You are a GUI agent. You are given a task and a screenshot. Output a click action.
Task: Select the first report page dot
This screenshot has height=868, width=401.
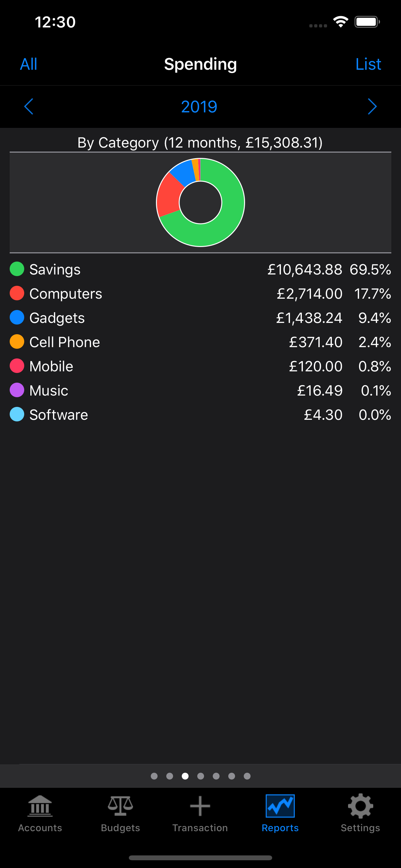pyautogui.click(x=154, y=776)
